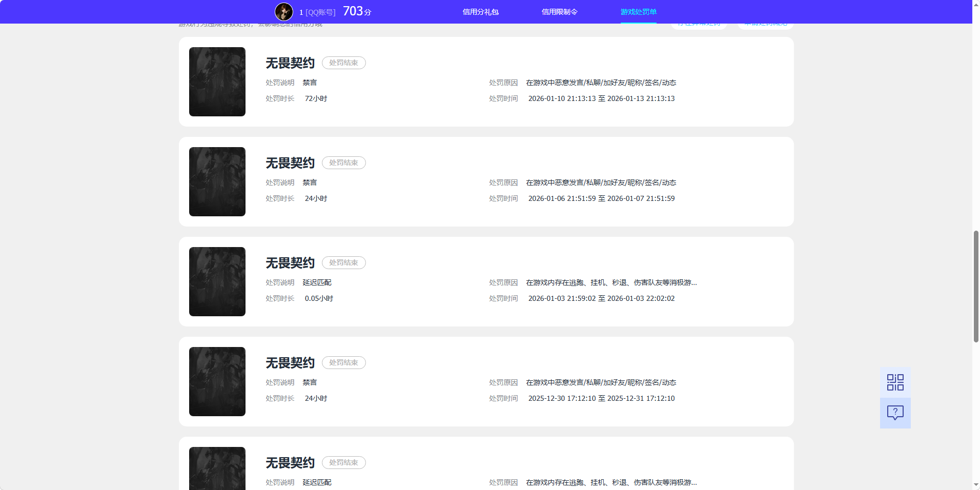980x490 pixels.
Task: Click 处罚结束 badge on the 0.05小时 card
Action: (344, 262)
